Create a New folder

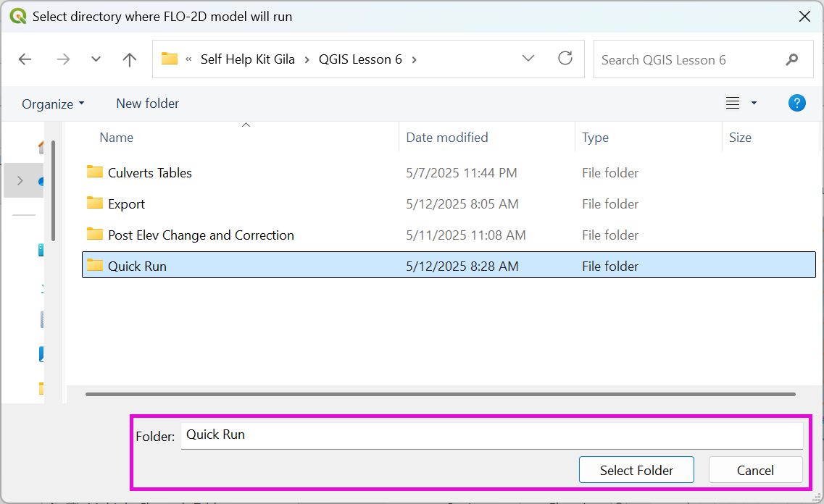pos(147,104)
